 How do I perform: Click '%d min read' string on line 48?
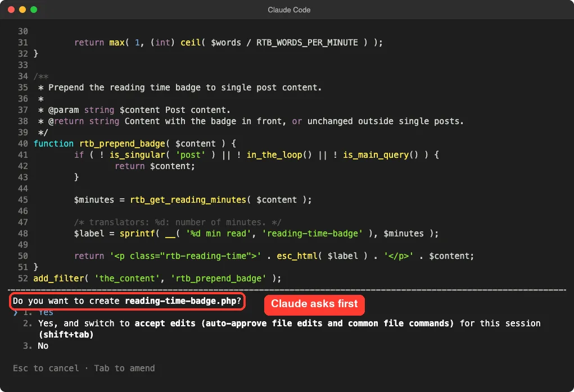coord(218,233)
